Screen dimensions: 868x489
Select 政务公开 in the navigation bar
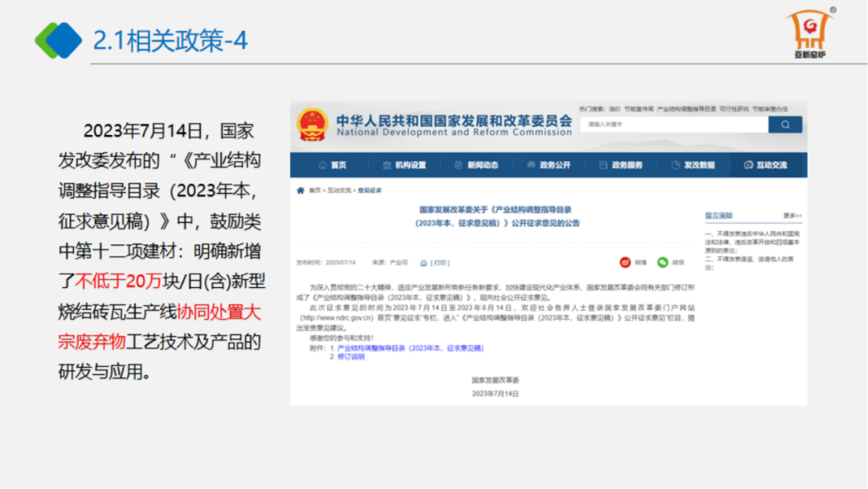tap(548, 165)
